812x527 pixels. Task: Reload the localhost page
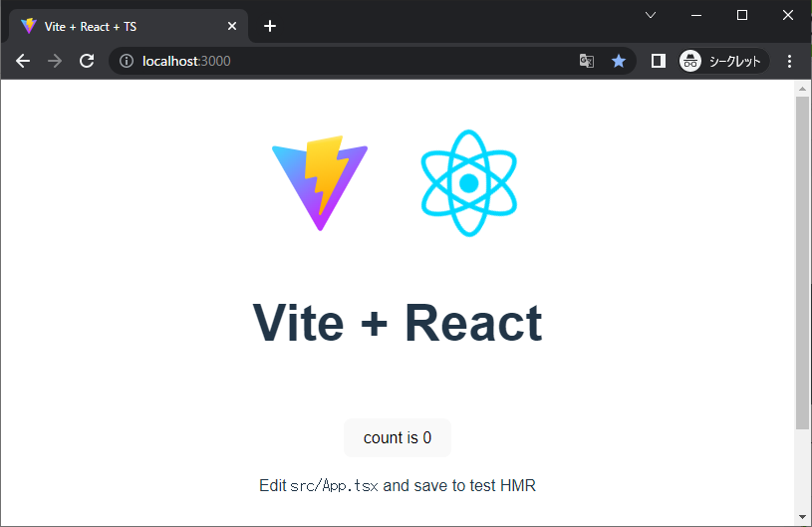click(87, 61)
